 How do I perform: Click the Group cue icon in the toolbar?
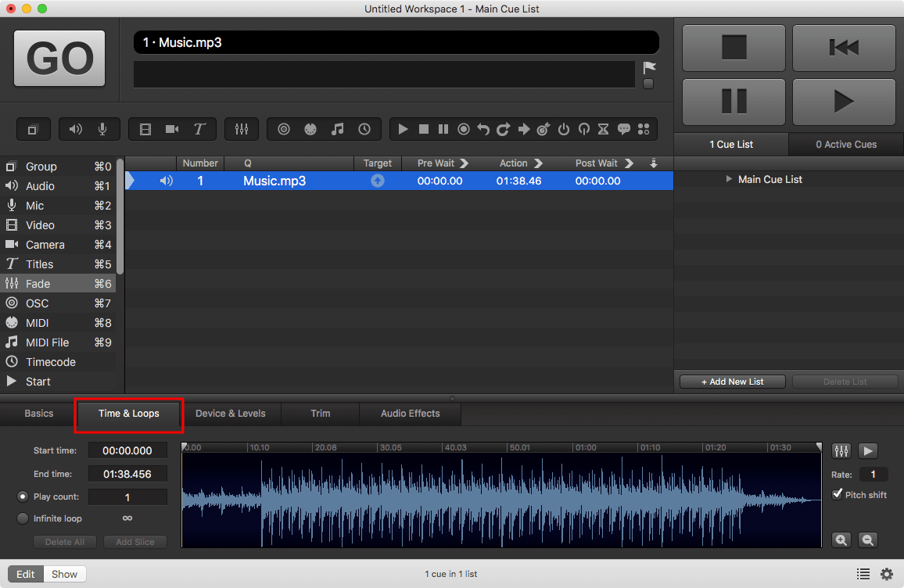(x=33, y=129)
